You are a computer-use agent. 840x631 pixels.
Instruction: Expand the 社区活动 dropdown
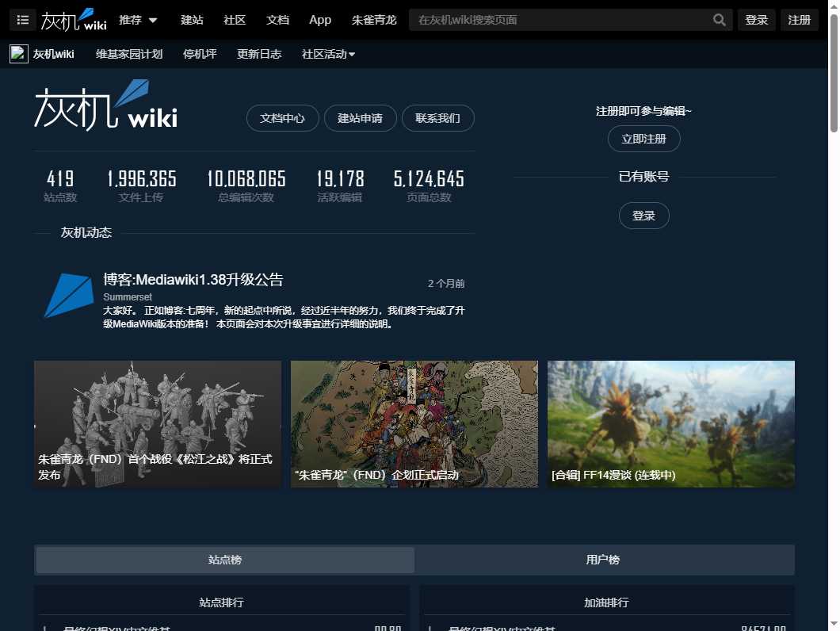point(327,54)
